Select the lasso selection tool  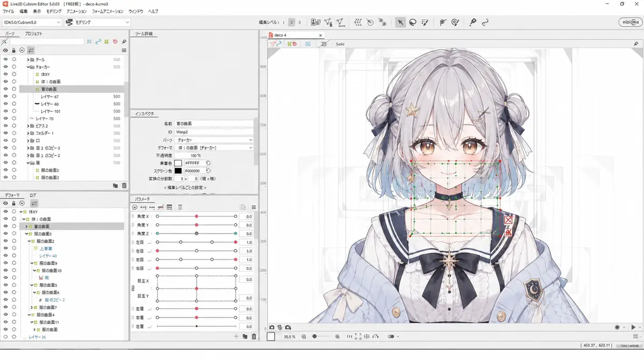(x=413, y=22)
